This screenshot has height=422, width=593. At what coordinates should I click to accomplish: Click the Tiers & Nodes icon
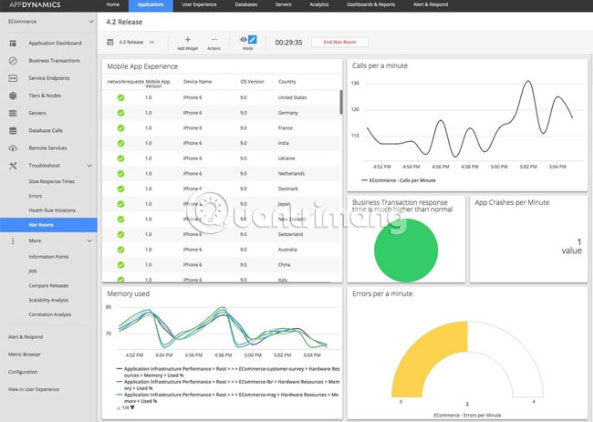click(x=13, y=96)
